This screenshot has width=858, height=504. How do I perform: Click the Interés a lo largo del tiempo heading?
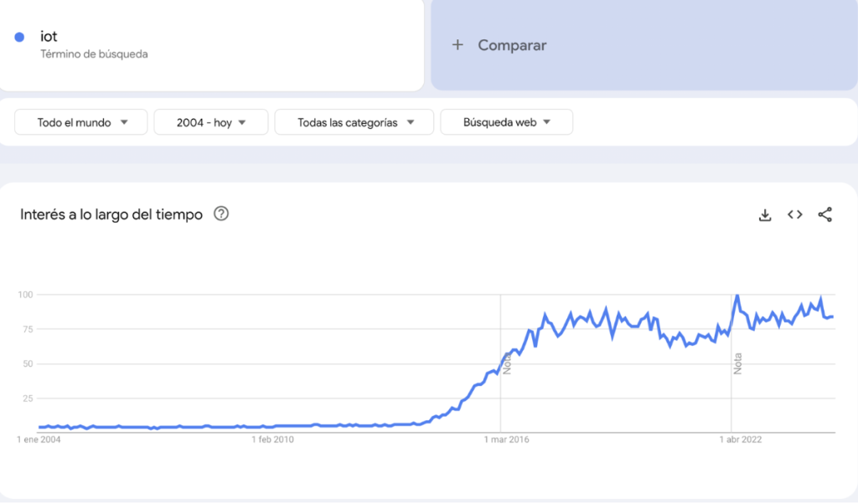pyautogui.click(x=111, y=214)
